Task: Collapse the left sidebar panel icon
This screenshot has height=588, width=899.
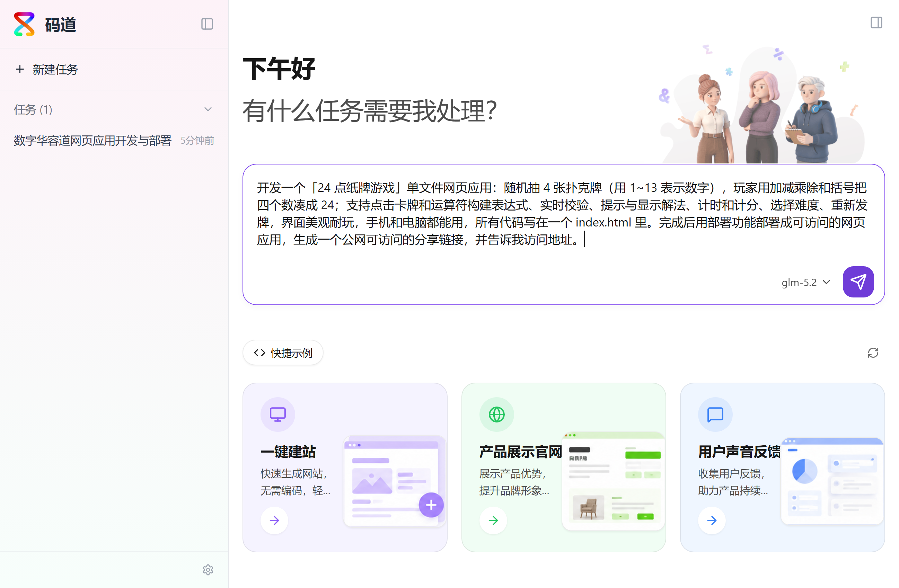Action: [207, 24]
